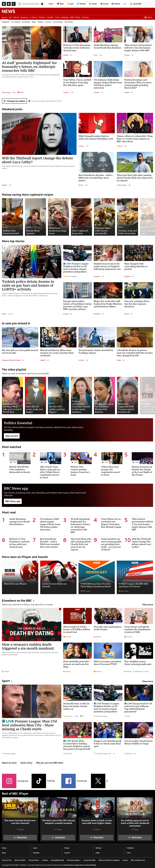Open the Death by Dating feature image
The image size is (155, 868).
(x=32, y=624)
